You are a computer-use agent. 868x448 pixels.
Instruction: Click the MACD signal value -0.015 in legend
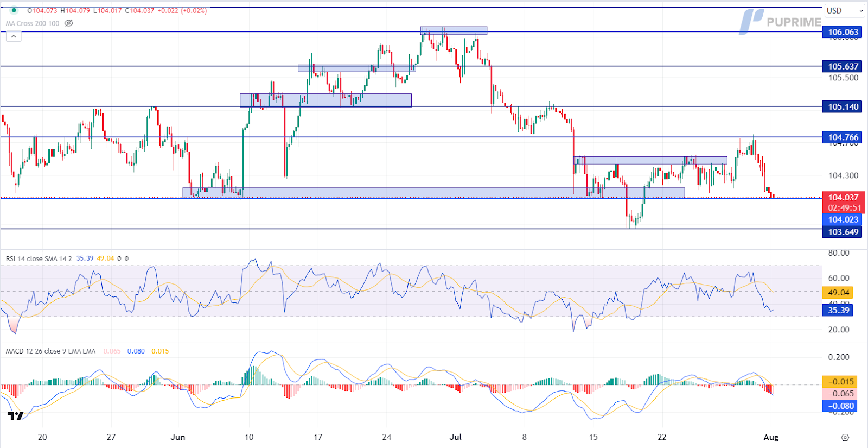(x=158, y=351)
